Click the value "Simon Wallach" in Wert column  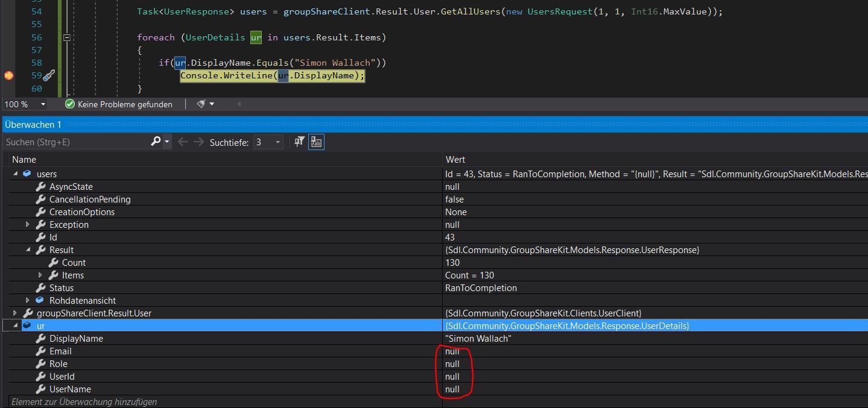(478, 339)
